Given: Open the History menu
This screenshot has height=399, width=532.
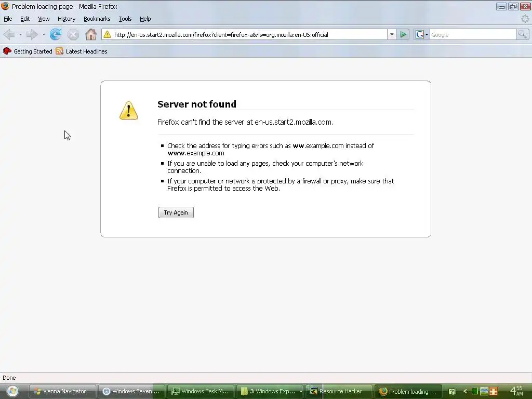Looking at the screenshot, I should point(66,19).
